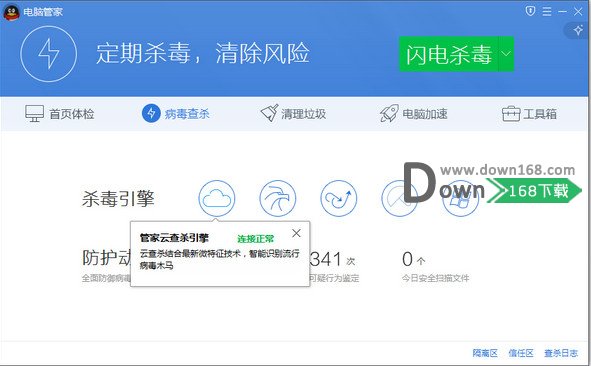591x366 pixels.
Task: Click the 病毒查杀 lightning tab icon
Action: [151, 113]
